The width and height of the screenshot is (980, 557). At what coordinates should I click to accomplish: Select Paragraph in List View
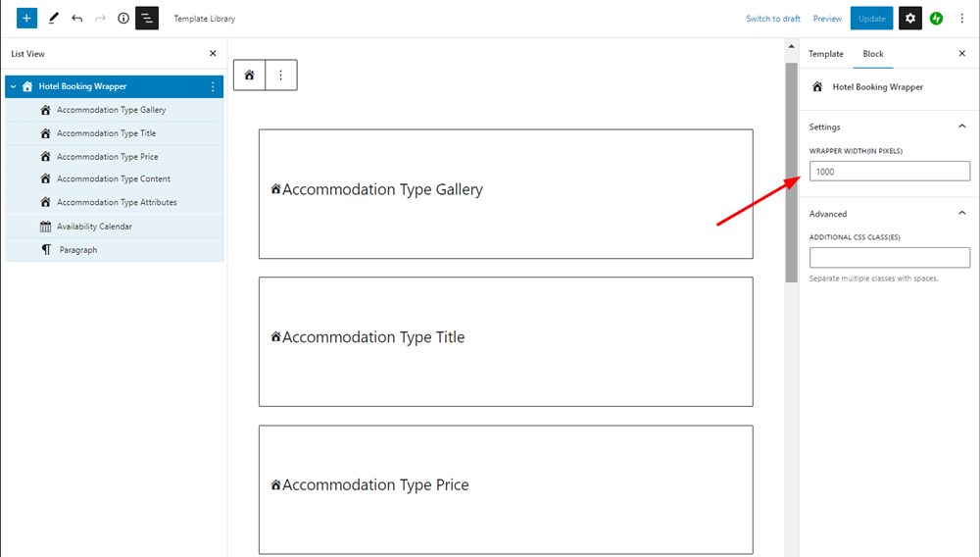click(x=115, y=249)
